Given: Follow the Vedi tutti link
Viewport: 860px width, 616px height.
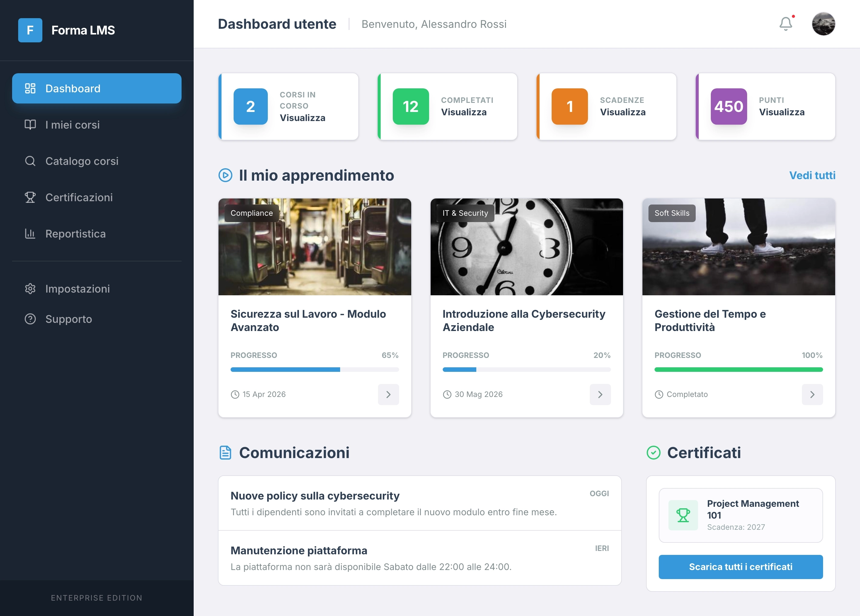Looking at the screenshot, I should tap(812, 175).
